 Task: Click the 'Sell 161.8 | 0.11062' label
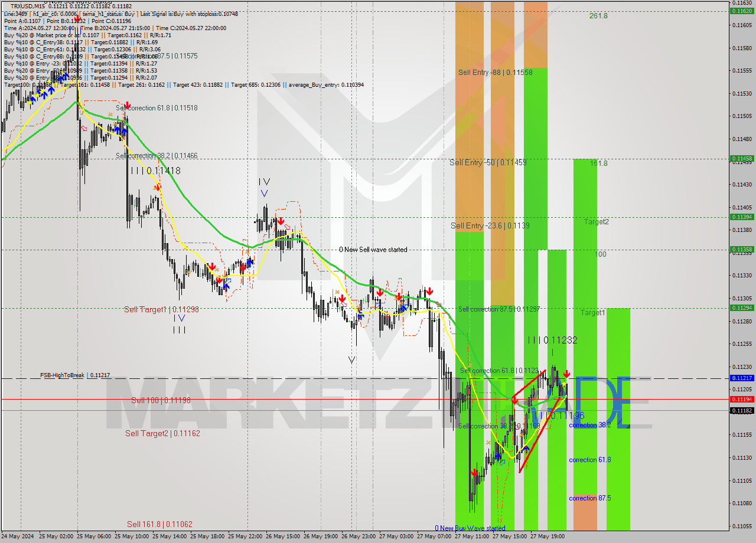point(159,524)
